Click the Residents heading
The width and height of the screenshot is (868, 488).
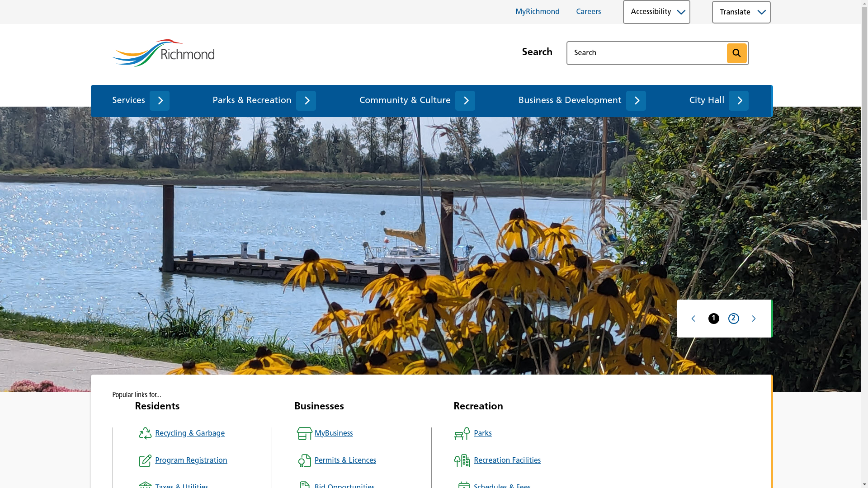[x=157, y=406]
